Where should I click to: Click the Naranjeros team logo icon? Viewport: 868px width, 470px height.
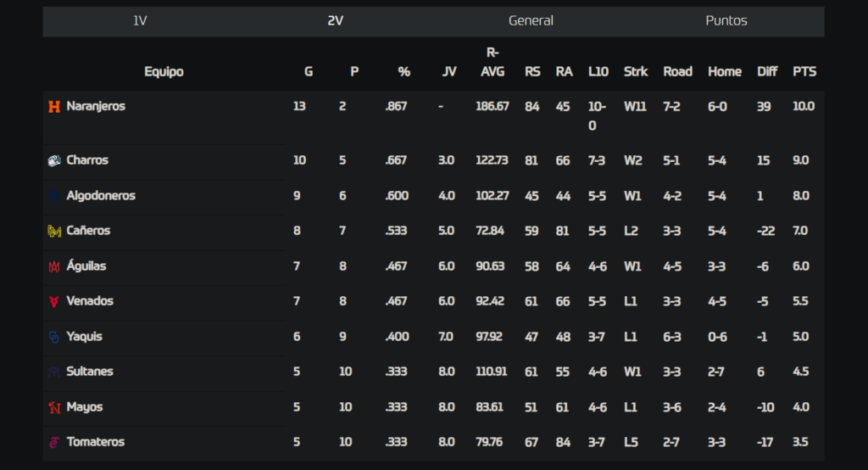[54, 106]
